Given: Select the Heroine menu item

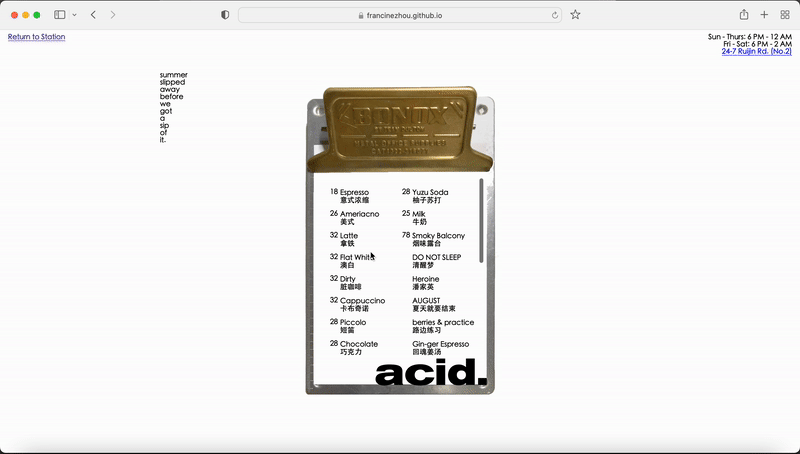Looking at the screenshot, I should point(426,283).
